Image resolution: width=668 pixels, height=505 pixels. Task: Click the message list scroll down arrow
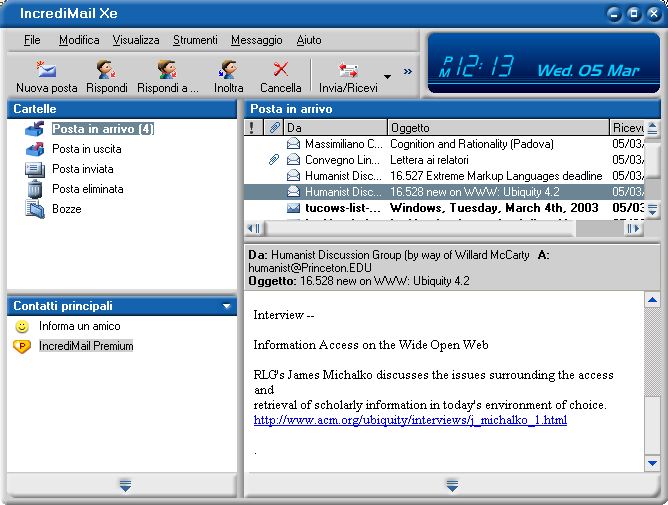pyautogui.click(x=652, y=209)
